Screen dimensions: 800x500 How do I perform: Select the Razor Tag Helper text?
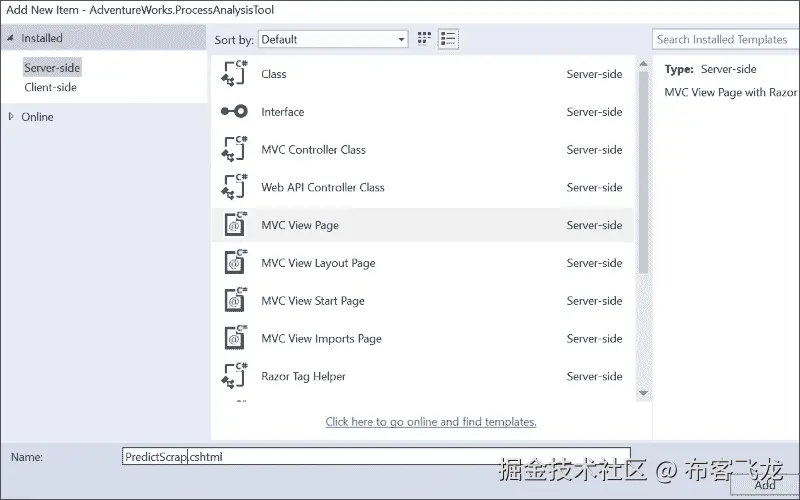coord(304,376)
